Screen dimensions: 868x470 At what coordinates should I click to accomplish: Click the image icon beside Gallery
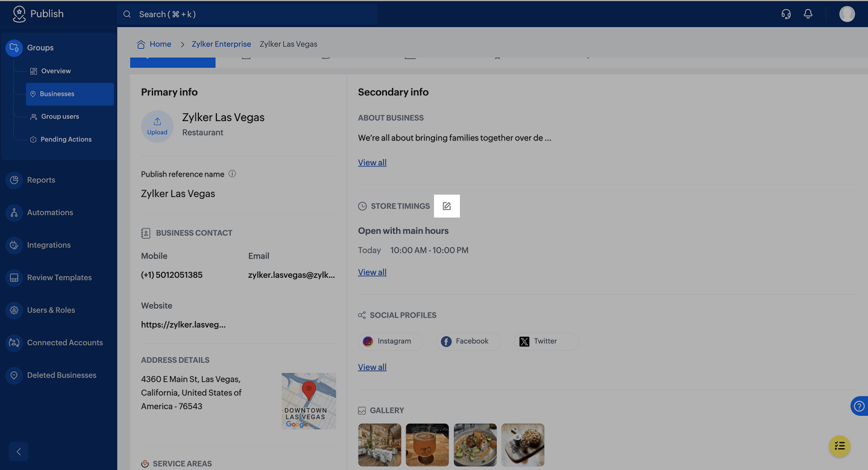[x=362, y=410]
